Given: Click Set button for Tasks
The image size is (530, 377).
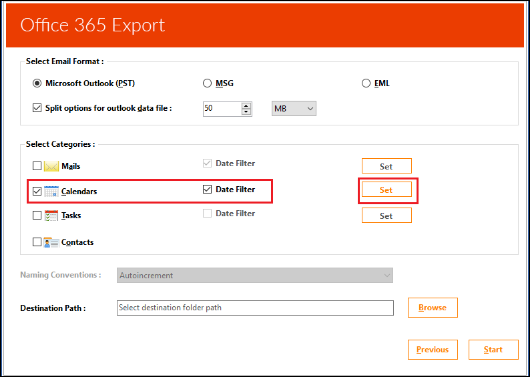Looking at the screenshot, I should 387,215.
